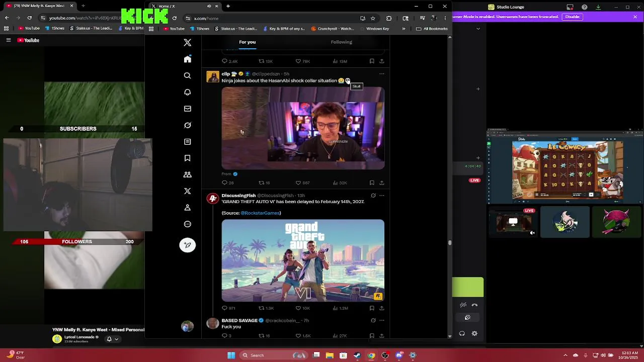
Task: Open the YouTube hamburger guide menu
Action: coord(9,40)
